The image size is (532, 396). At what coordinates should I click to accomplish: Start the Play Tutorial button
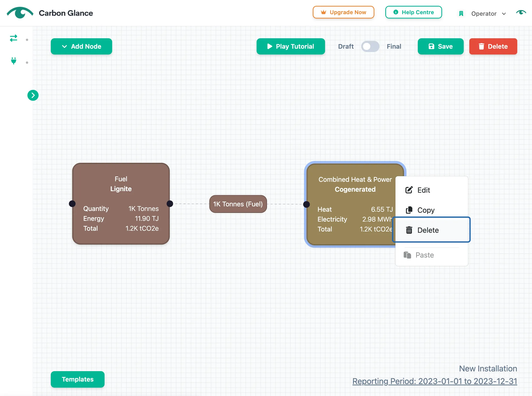(x=291, y=46)
